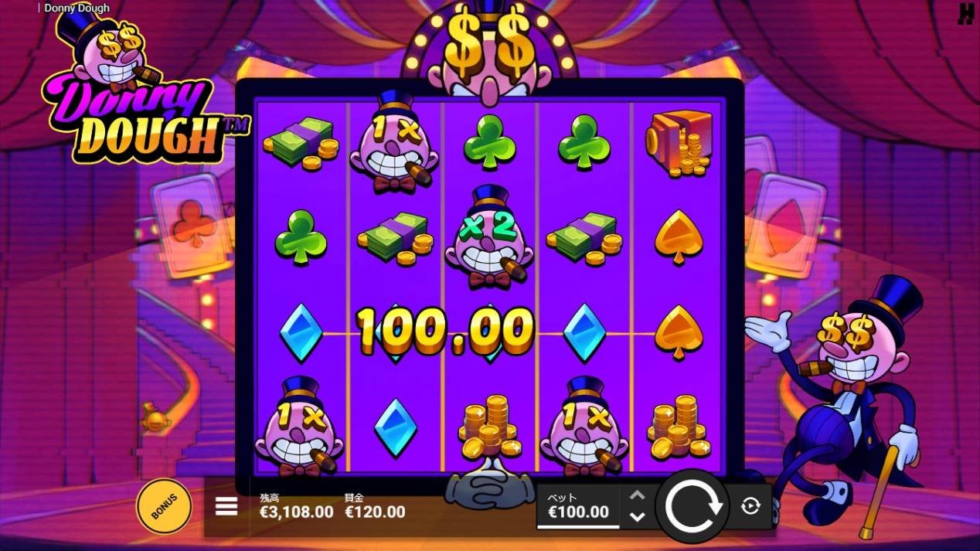980x551 pixels.
Task: Decrease bet with the down chevron
Action: point(637,516)
